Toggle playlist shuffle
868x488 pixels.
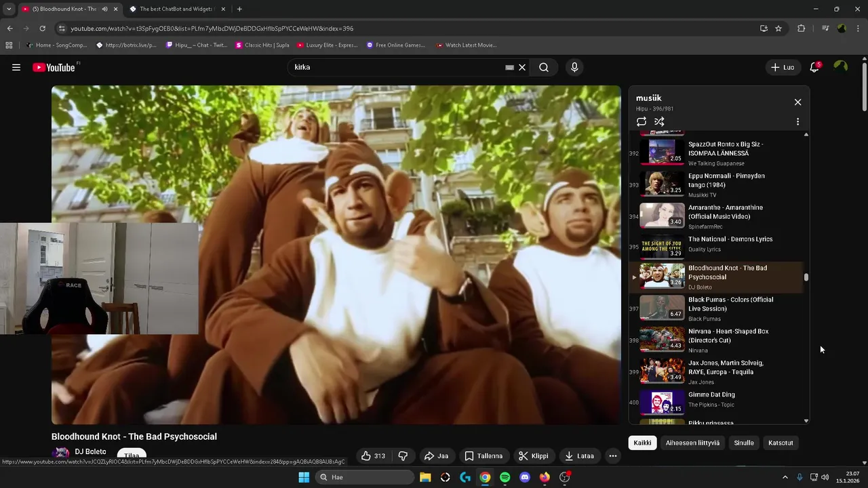click(x=659, y=121)
